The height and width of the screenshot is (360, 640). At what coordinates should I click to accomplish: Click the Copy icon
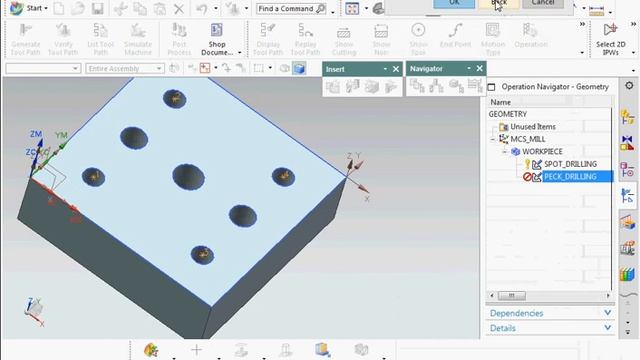tap(140, 8)
